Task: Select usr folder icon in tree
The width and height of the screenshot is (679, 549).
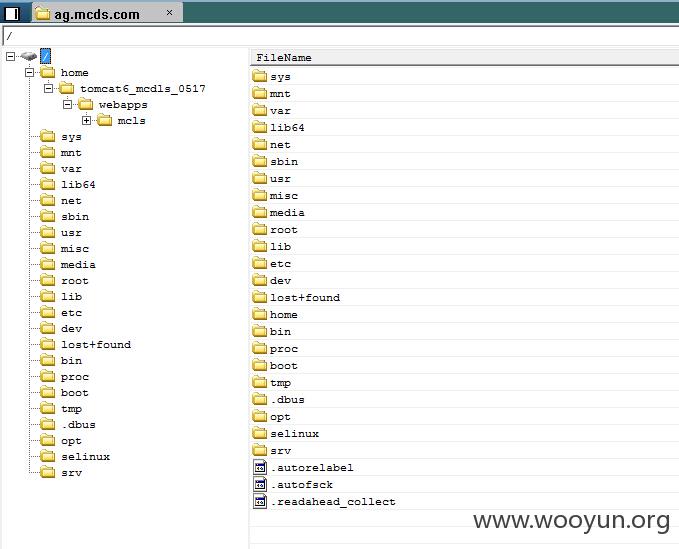Action: [x=48, y=233]
